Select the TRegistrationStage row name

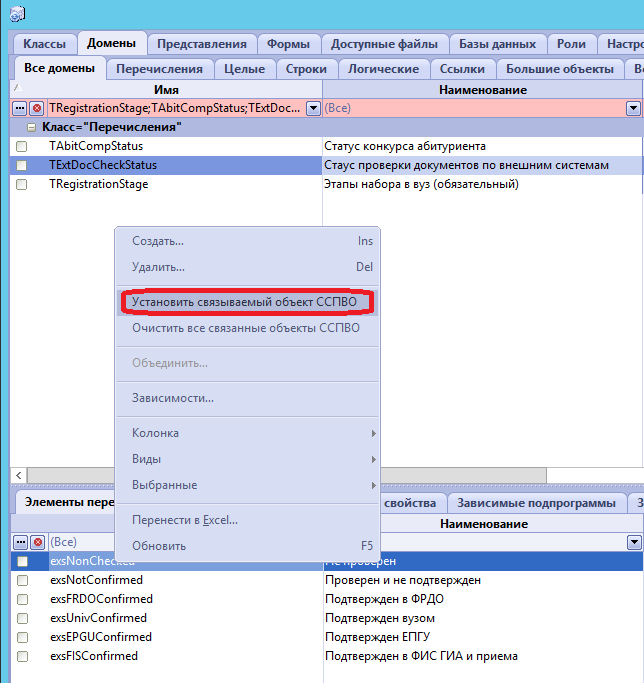(x=98, y=184)
